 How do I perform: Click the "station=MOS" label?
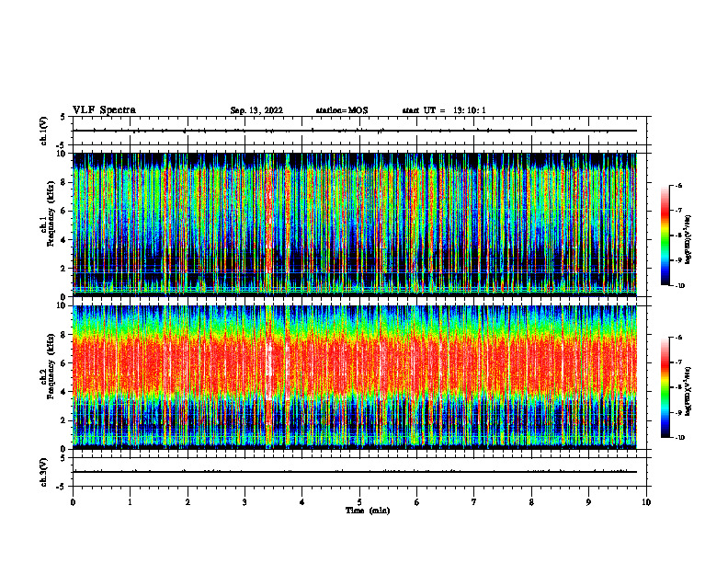click(342, 110)
